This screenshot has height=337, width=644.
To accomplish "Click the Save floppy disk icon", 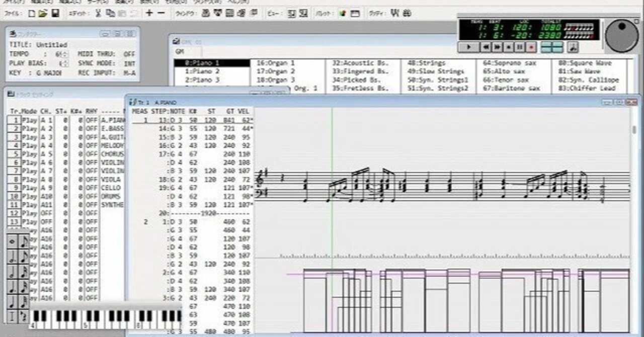I will pyautogui.click(x=55, y=14).
